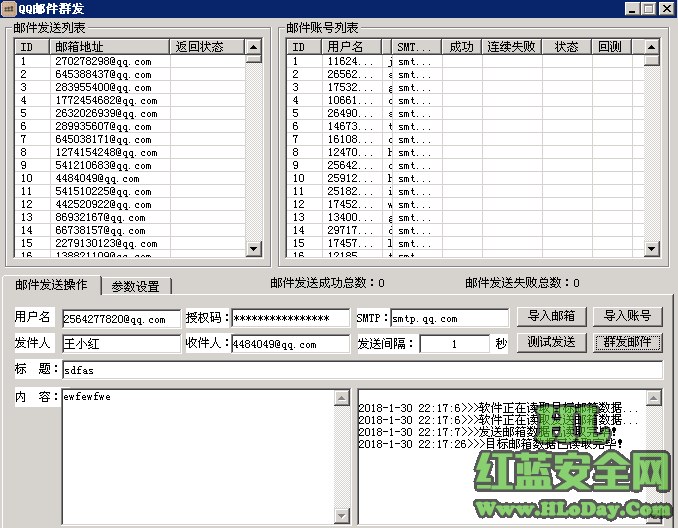The image size is (678, 528).
Task: Select row 2632026939@qq.com
Action: click(130, 113)
